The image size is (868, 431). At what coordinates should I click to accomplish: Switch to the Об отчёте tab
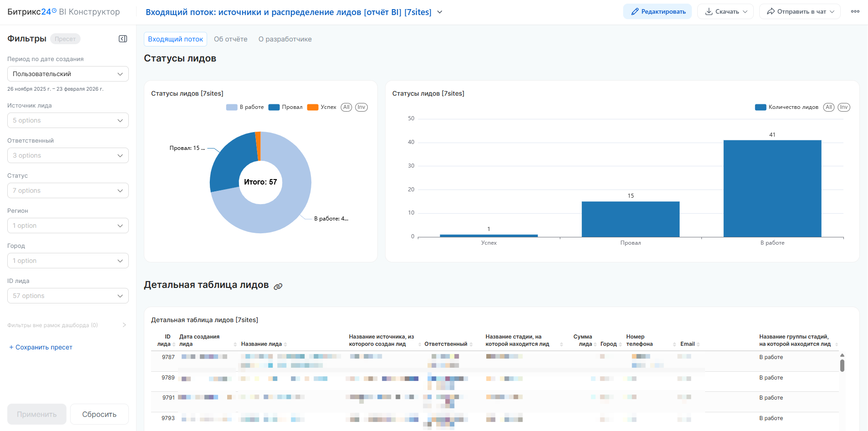pyautogui.click(x=231, y=39)
